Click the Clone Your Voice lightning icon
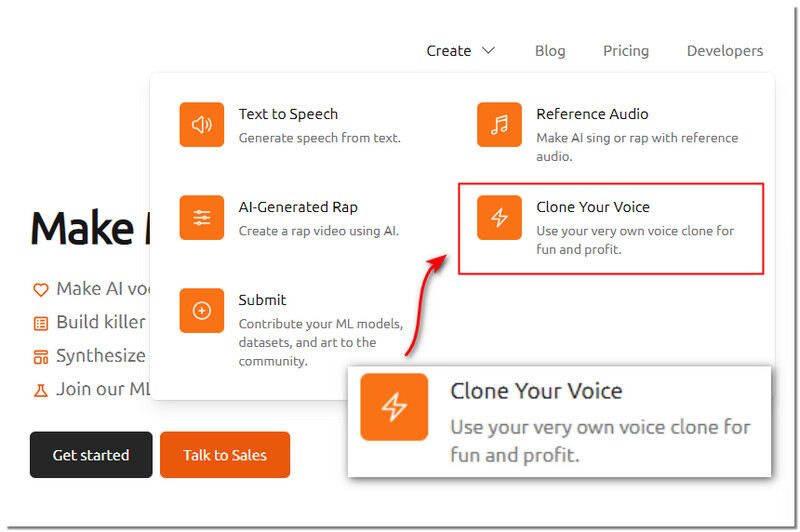 (499, 218)
